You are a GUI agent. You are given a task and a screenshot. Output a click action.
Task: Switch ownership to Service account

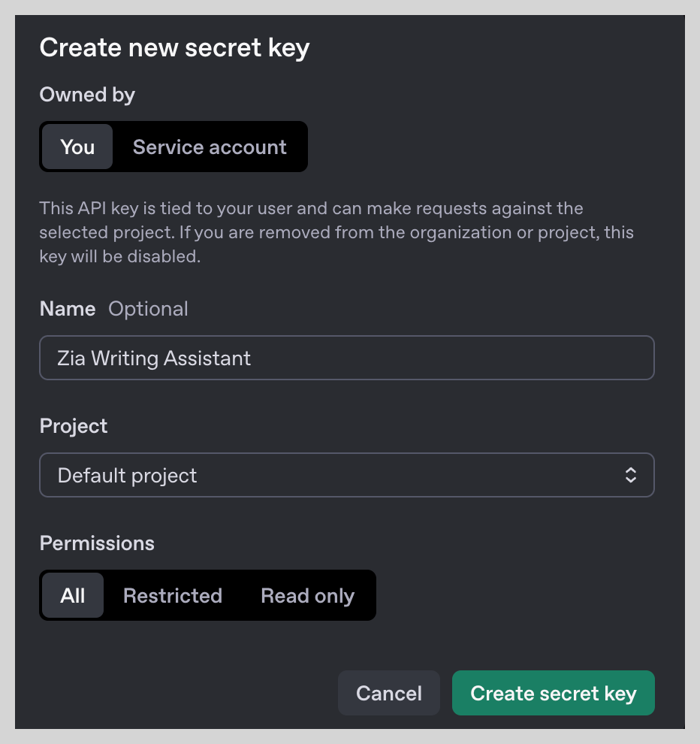click(x=210, y=147)
